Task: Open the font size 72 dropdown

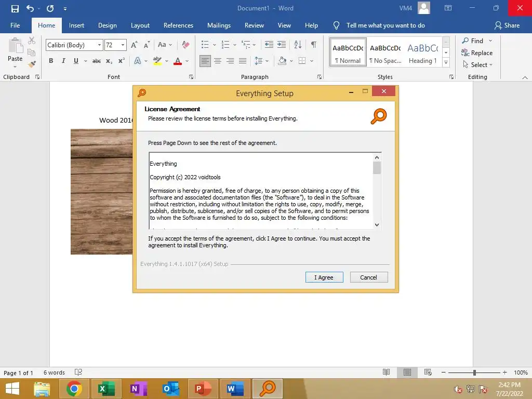Action: tap(123, 45)
